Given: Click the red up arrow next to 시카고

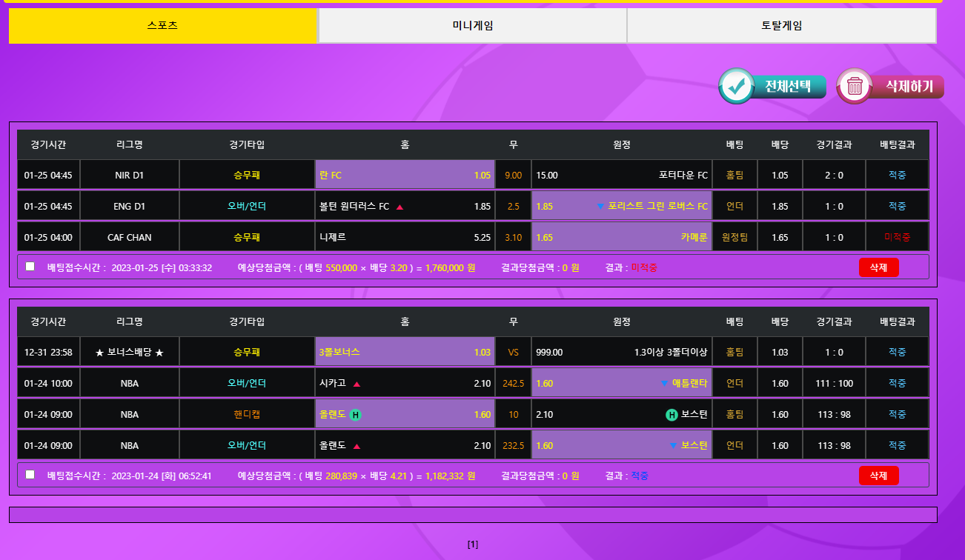Looking at the screenshot, I should (x=357, y=384).
